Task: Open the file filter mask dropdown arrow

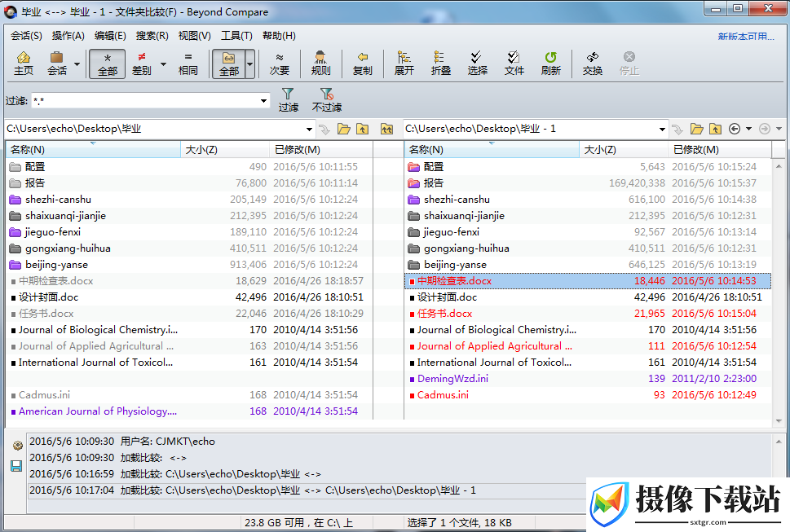Action: [x=263, y=101]
